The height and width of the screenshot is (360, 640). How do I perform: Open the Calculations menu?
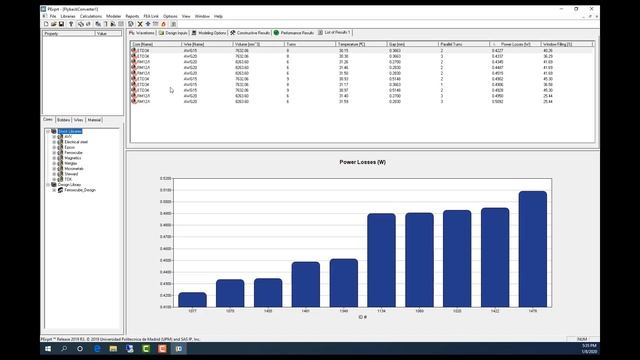(x=91, y=16)
